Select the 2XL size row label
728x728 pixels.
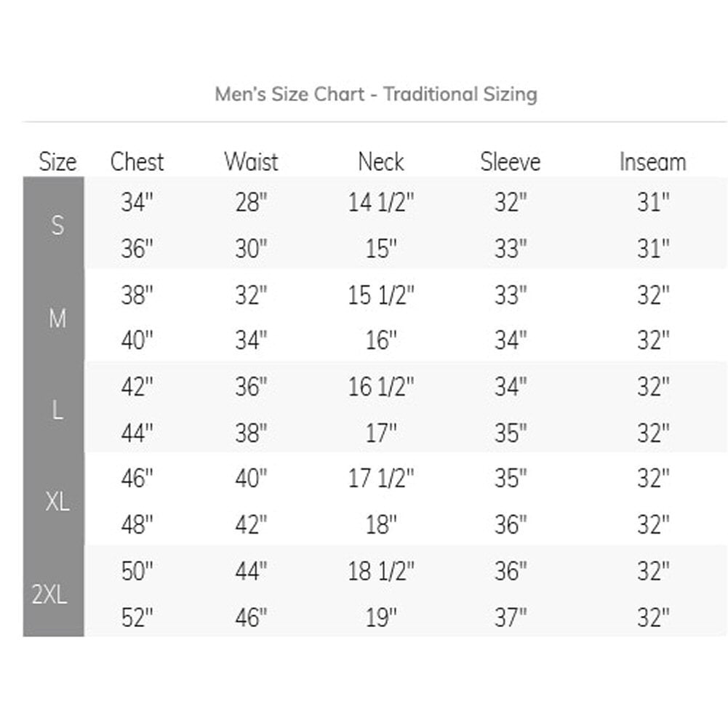50,594
